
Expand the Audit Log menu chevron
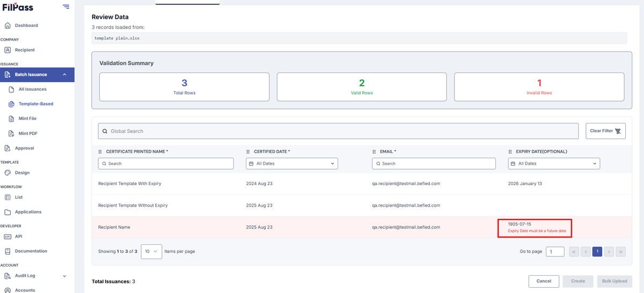tap(65, 276)
